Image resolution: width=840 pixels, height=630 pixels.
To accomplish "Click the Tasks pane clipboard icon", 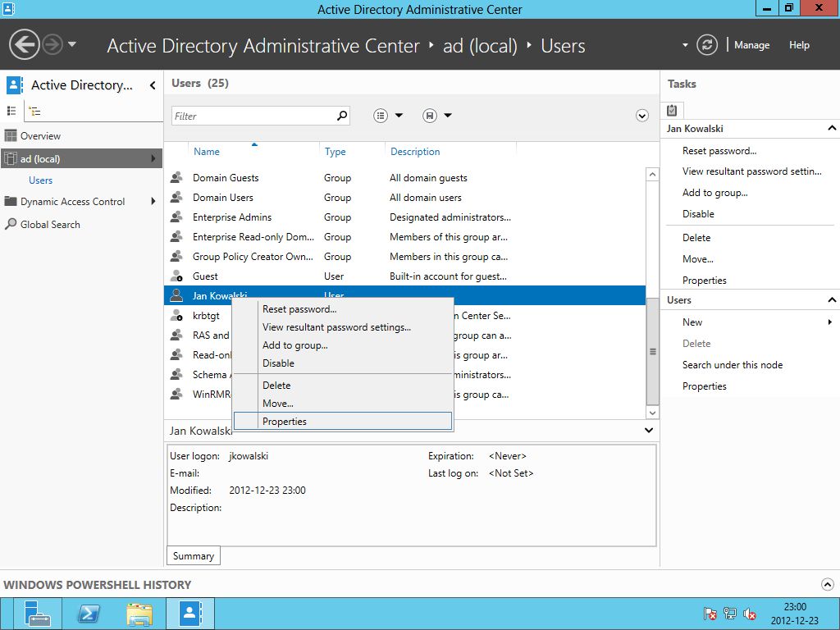I will pyautogui.click(x=672, y=111).
